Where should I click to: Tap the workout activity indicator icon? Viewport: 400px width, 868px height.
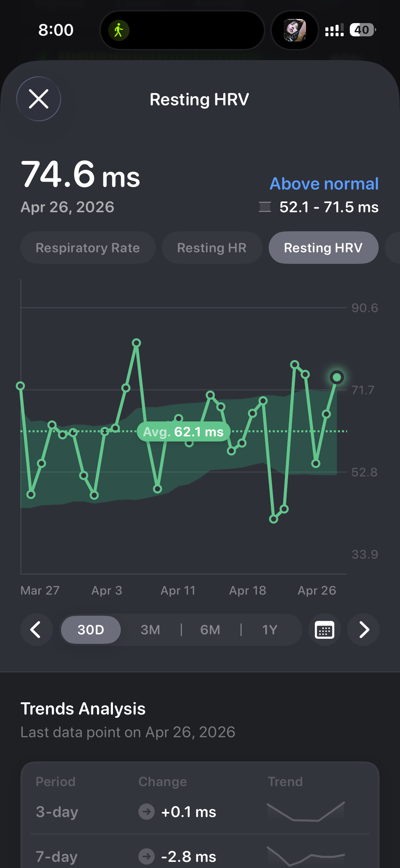[118, 30]
